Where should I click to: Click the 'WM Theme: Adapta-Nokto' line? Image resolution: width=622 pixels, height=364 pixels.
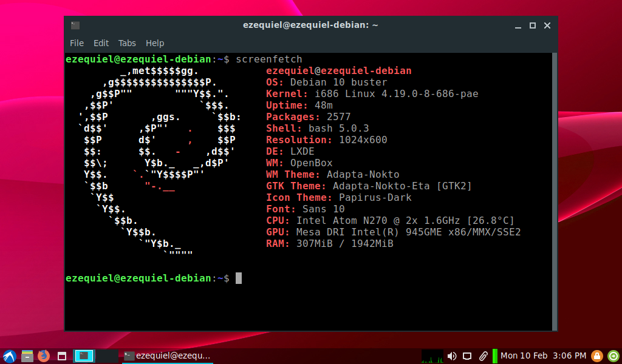click(x=332, y=174)
